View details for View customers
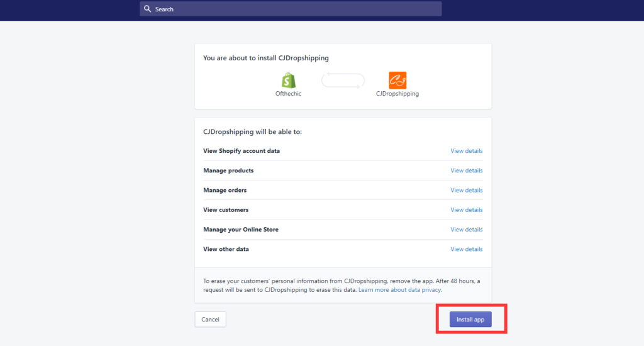Image resolution: width=644 pixels, height=346 pixels. 466,210
